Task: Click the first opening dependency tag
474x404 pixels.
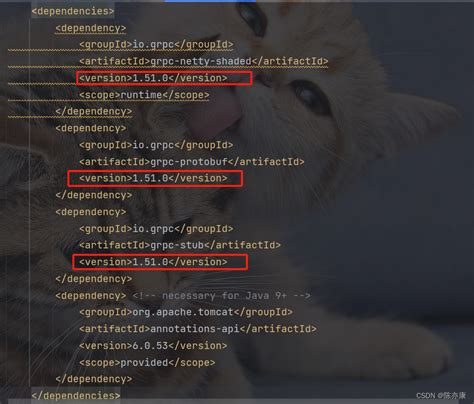Action: pyautogui.click(x=91, y=28)
